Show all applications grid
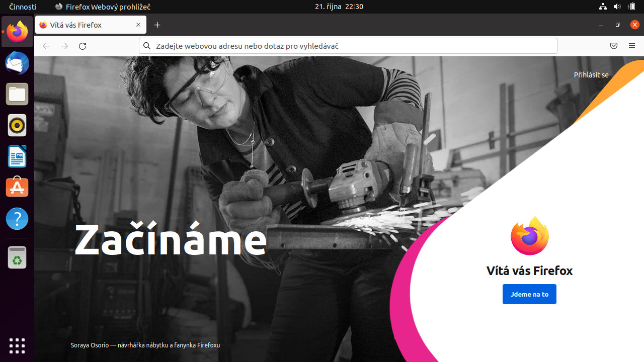 pos(17,345)
